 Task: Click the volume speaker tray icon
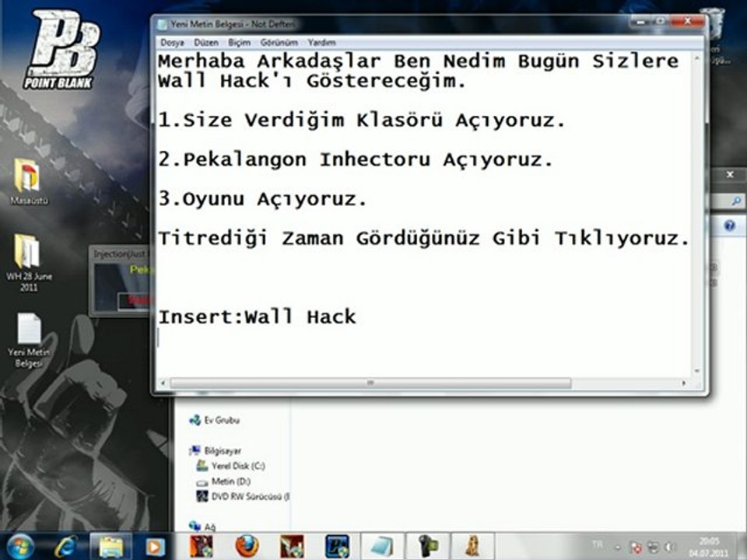(x=670, y=547)
